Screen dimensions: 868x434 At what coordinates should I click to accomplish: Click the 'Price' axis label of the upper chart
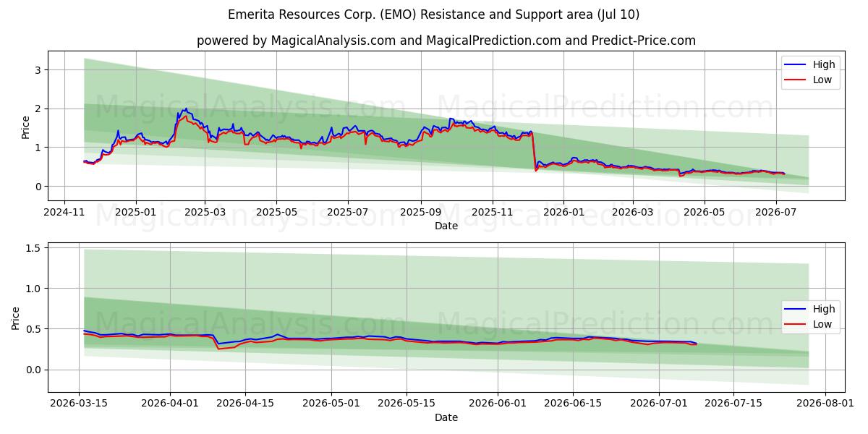(26, 127)
